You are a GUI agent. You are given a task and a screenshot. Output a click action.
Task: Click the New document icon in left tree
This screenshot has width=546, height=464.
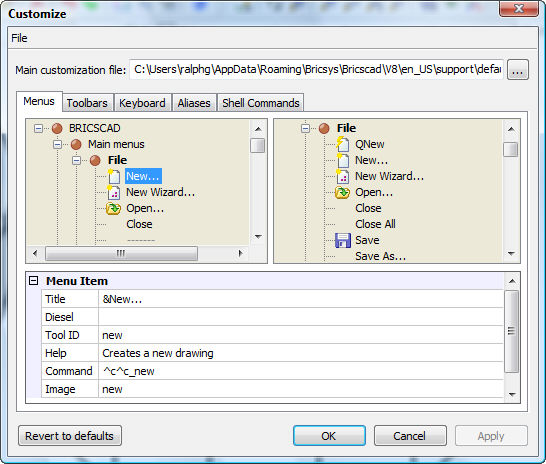114,176
